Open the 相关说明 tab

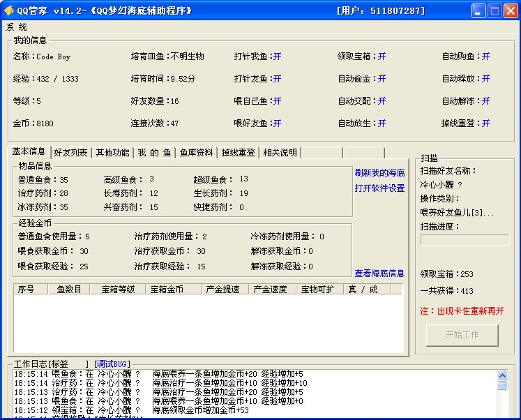click(280, 153)
